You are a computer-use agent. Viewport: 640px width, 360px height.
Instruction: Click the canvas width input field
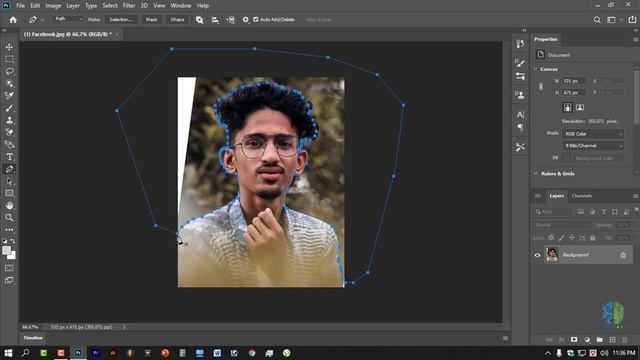(x=573, y=81)
